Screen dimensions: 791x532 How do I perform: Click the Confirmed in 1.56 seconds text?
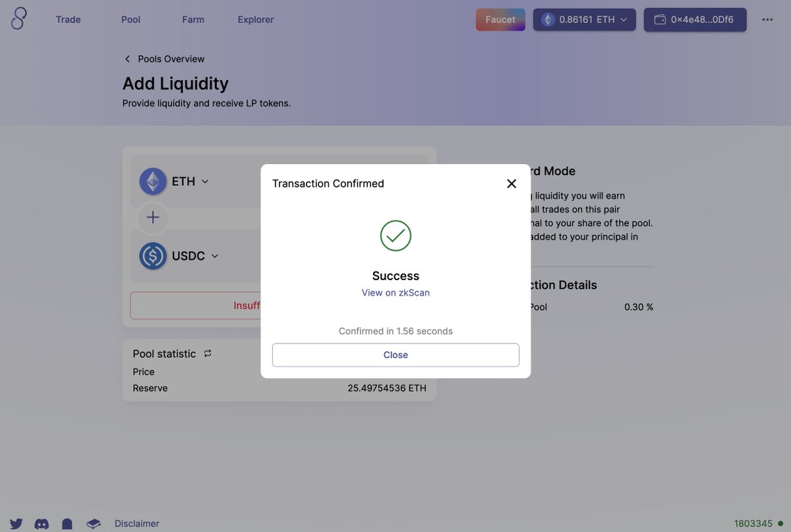coord(395,331)
